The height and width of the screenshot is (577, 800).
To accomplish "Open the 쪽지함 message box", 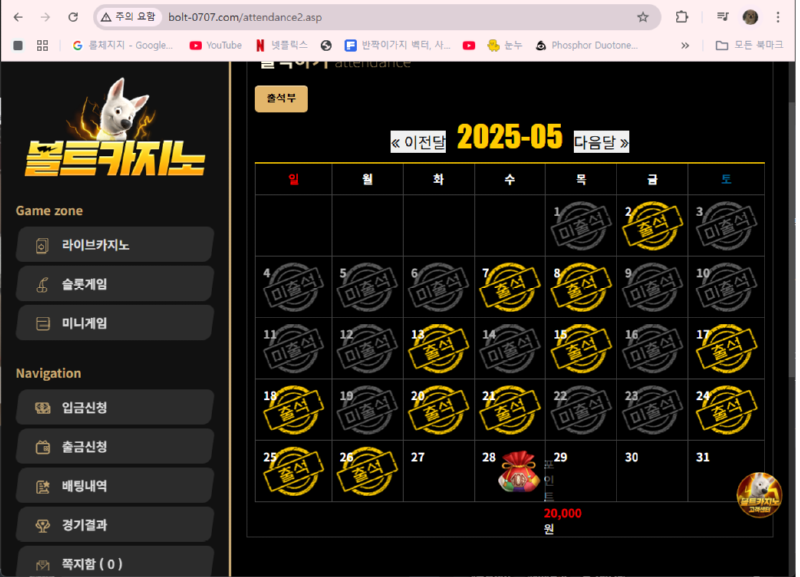I will pos(115,562).
